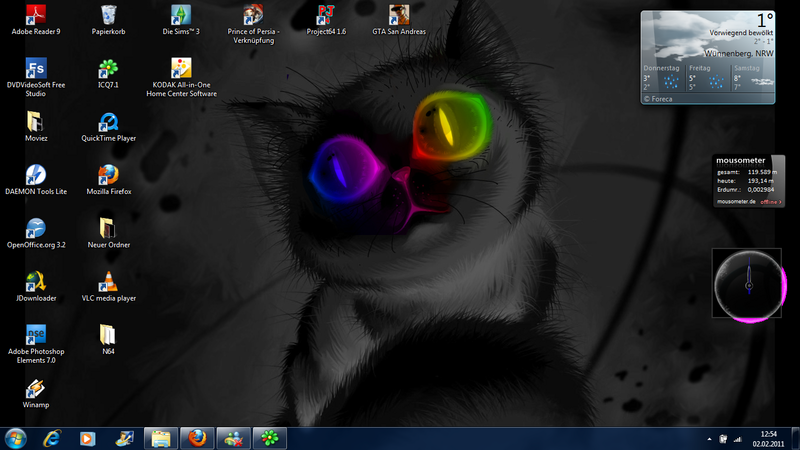800x450 pixels.
Task: Click the network signal tray icon
Action: pos(737,439)
